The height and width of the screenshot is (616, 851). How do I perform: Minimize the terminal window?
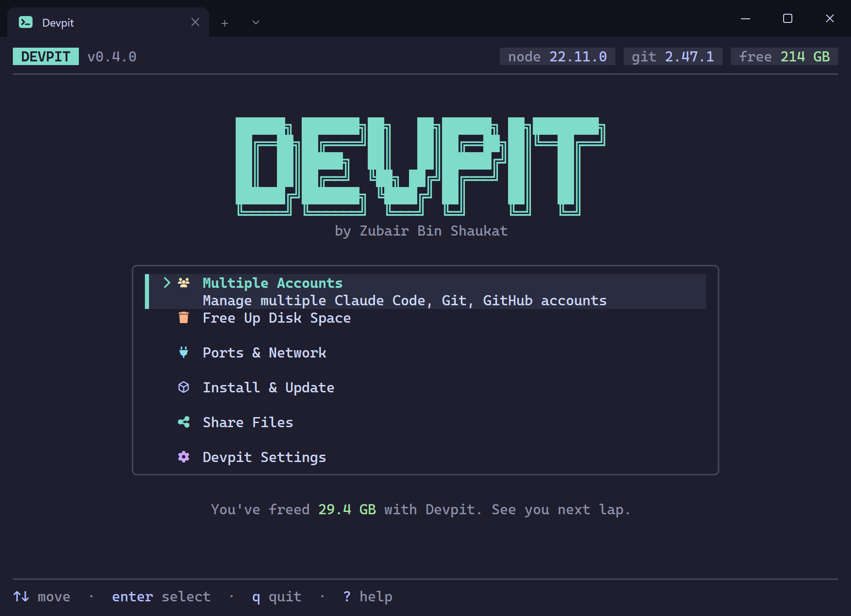click(746, 18)
